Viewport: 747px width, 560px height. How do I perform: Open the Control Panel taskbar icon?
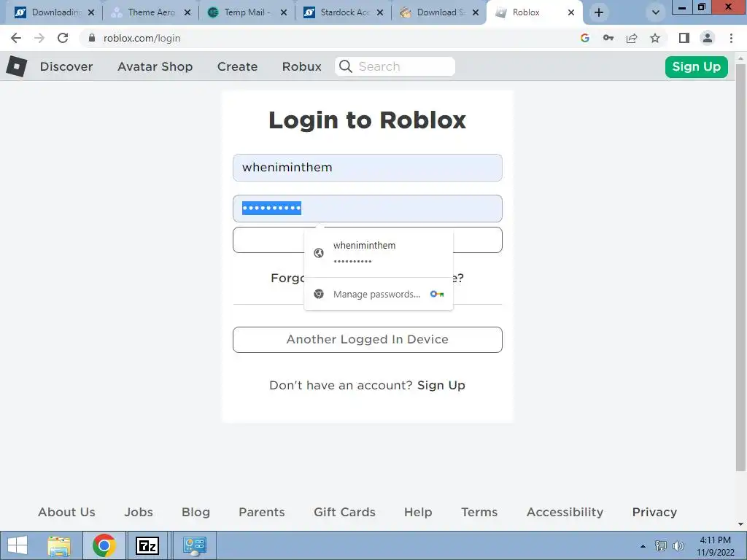[x=194, y=545]
